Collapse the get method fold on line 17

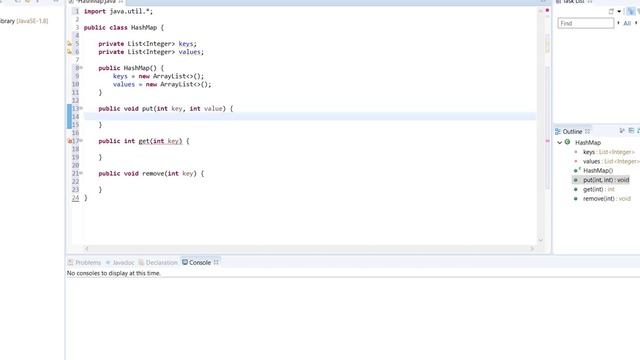81,140
